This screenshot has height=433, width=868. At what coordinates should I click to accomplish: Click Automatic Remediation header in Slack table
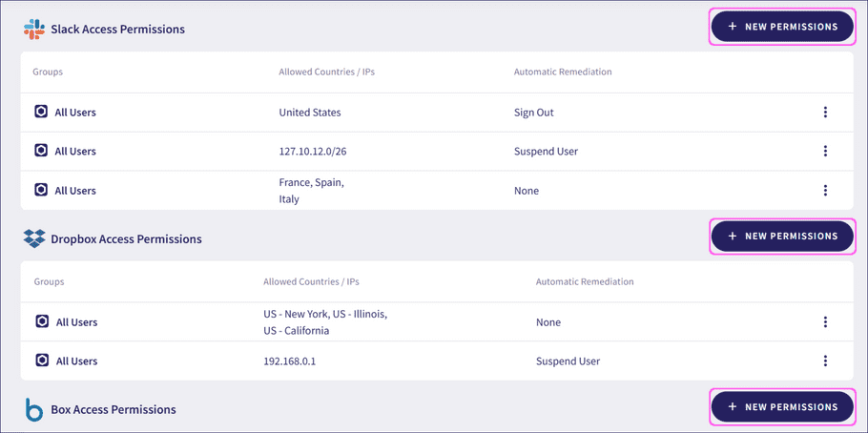tap(563, 72)
